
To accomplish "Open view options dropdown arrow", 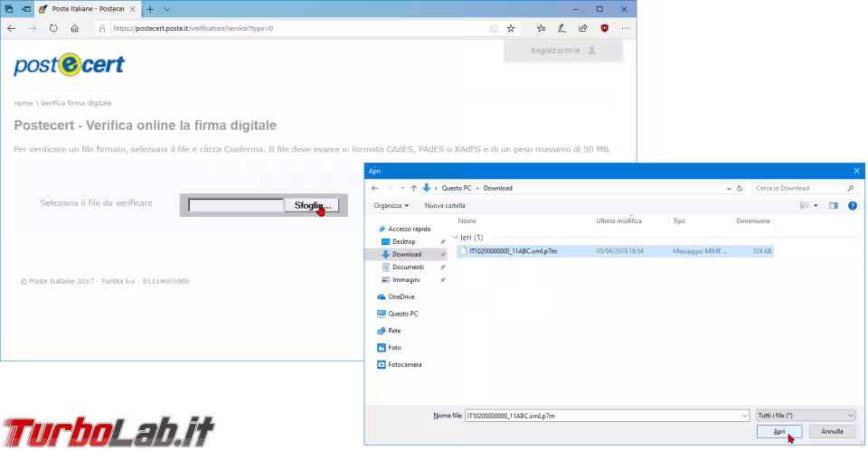I will [816, 205].
